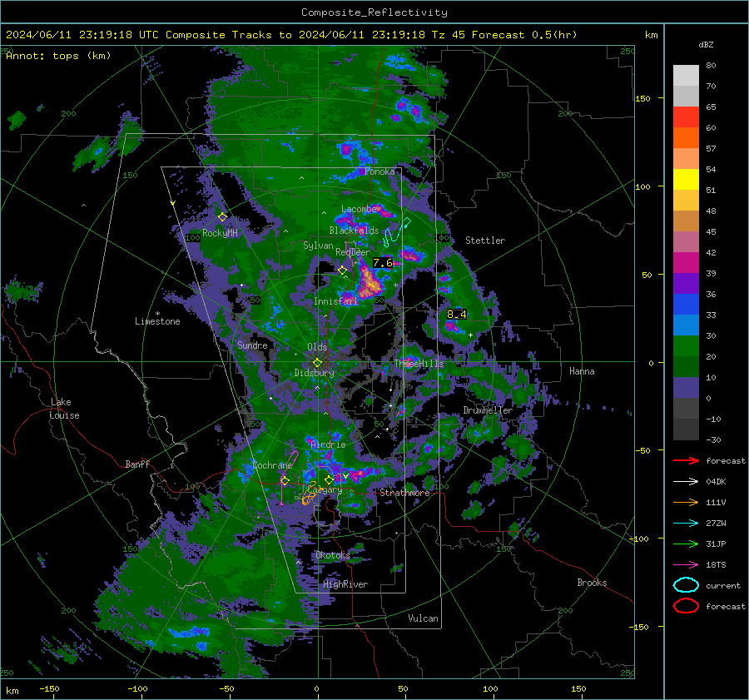Click the purple 39 dBZ color swatch

686,283
